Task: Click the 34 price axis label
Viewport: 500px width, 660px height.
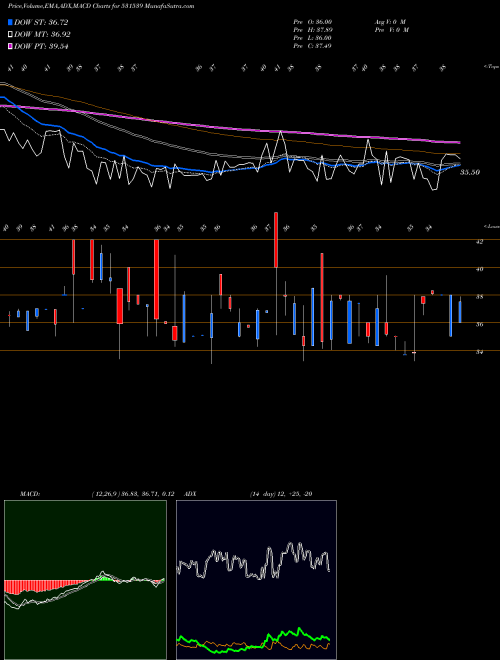Action: [479, 352]
